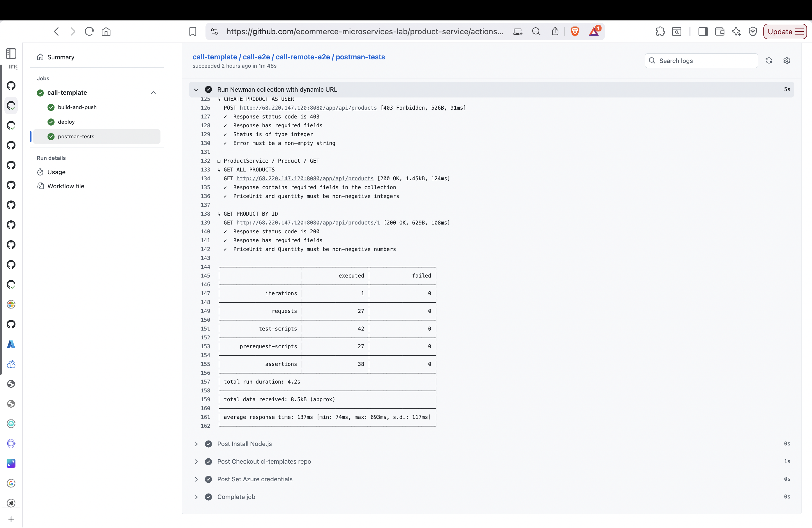Open the site settings icon in address bar

tap(214, 32)
